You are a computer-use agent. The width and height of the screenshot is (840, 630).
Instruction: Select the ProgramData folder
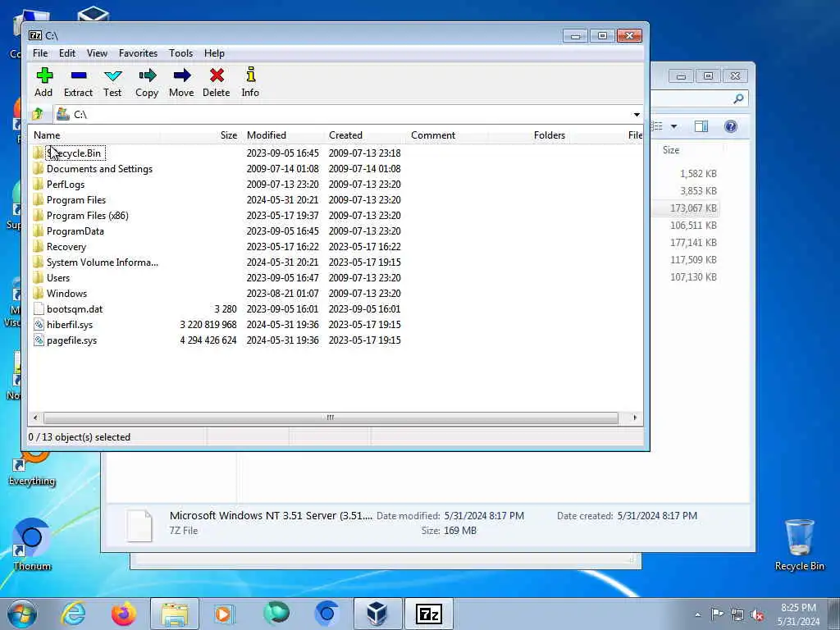75,231
